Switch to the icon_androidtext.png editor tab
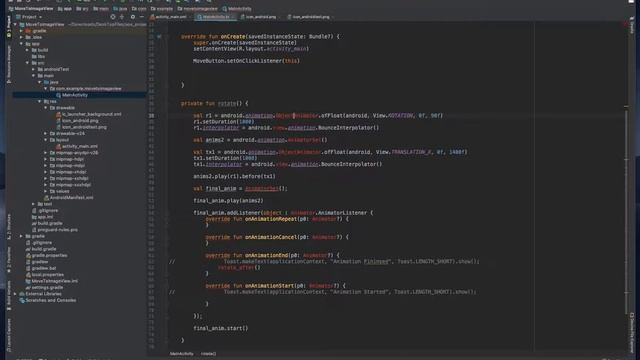The height and width of the screenshot is (360, 640). (309, 17)
